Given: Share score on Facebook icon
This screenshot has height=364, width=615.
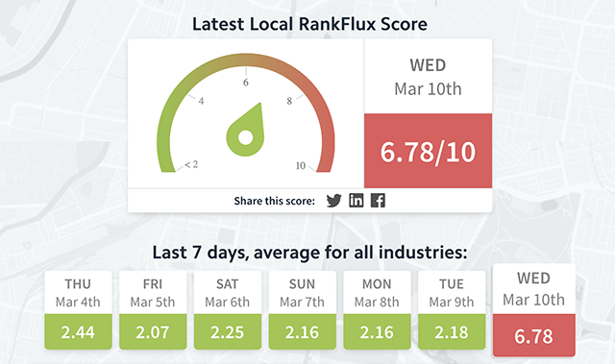Looking at the screenshot, I should pyautogui.click(x=378, y=200).
